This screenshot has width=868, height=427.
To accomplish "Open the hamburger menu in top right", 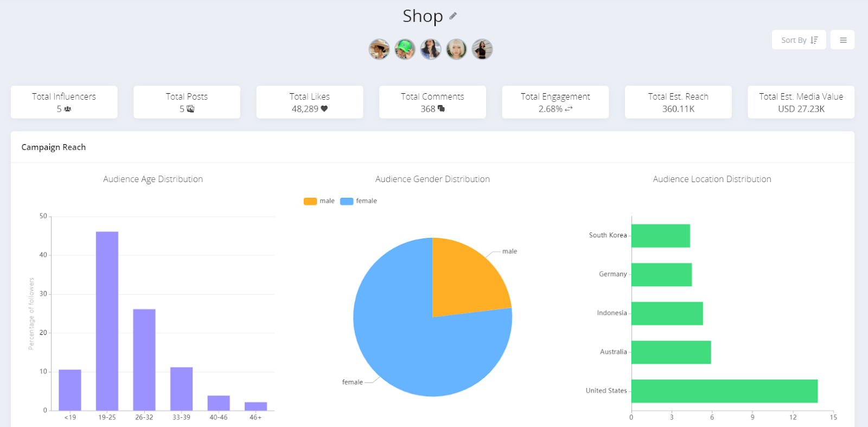I will point(843,40).
